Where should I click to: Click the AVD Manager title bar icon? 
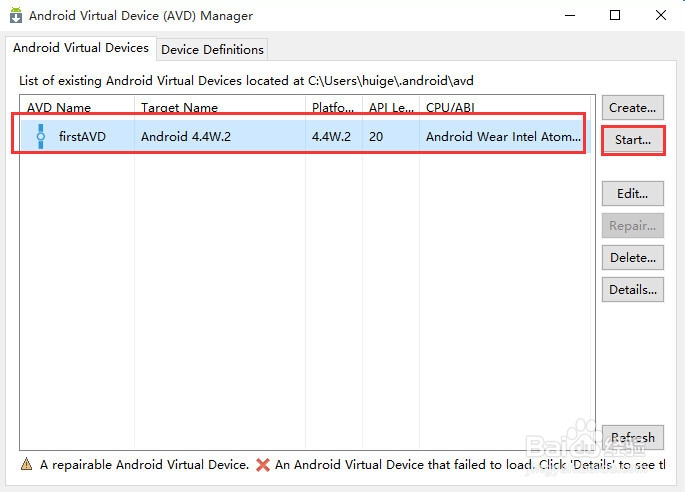16,16
